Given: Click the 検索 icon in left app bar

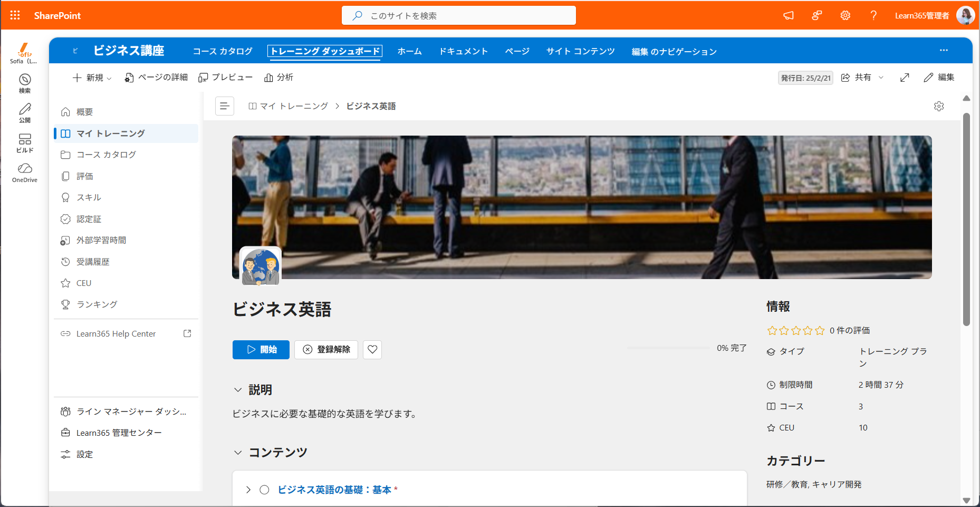Looking at the screenshot, I should tap(25, 83).
